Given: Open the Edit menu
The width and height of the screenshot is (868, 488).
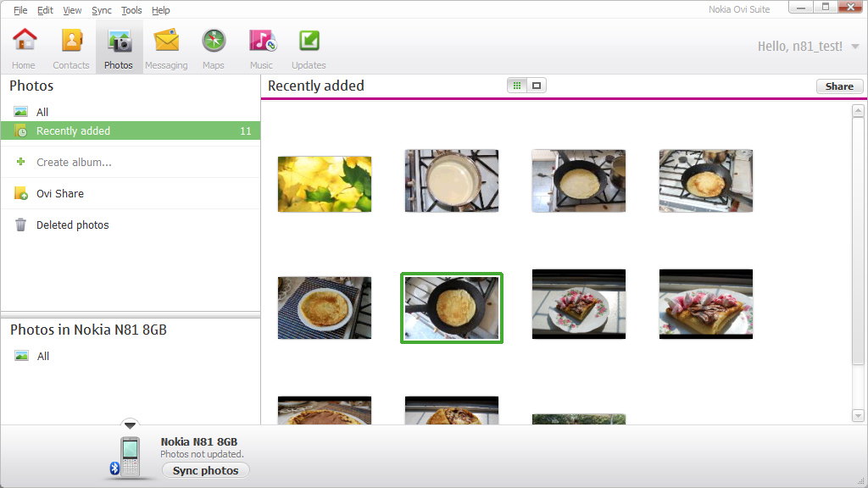Looking at the screenshot, I should pos(45,10).
